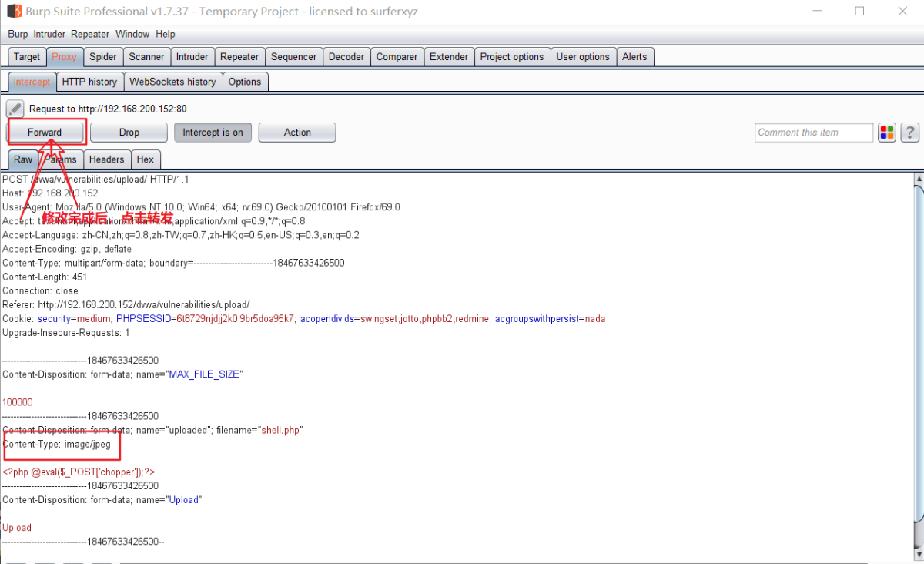
Task: Switch to the Sequencer tab
Action: 293,57
